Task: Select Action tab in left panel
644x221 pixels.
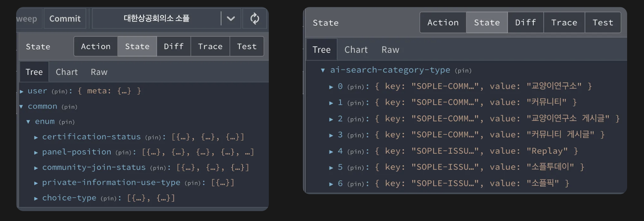Action: point(96,46)
